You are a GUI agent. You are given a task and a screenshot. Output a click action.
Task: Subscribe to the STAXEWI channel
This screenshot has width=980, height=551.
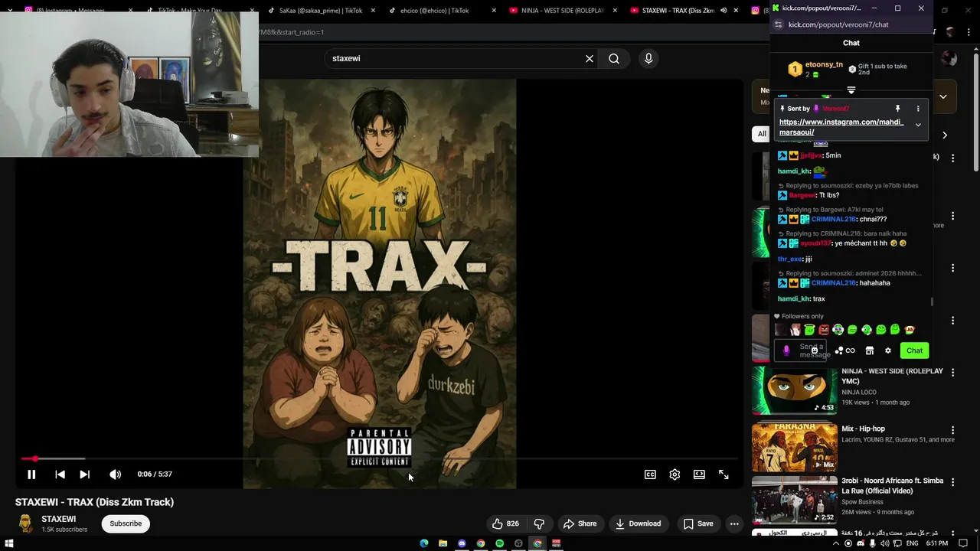[x=126, y=523]
